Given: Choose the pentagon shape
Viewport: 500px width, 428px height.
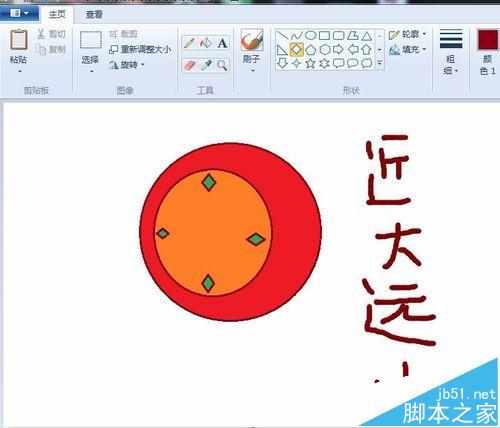Looking at the screenshot, I should coord(310,50).
